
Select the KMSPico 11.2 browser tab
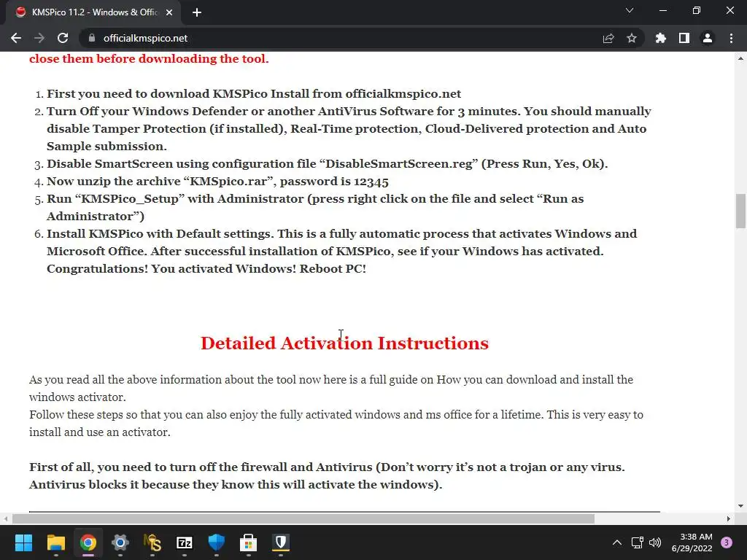click(x=93, y=12)
